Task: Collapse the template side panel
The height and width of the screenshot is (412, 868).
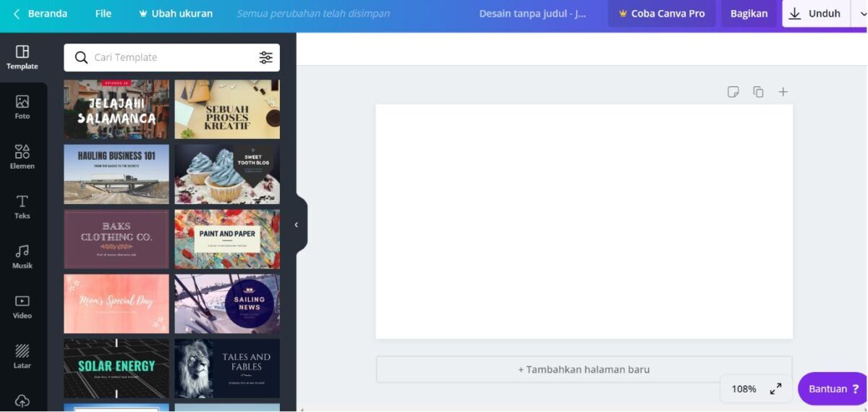Action: [297, 224]
